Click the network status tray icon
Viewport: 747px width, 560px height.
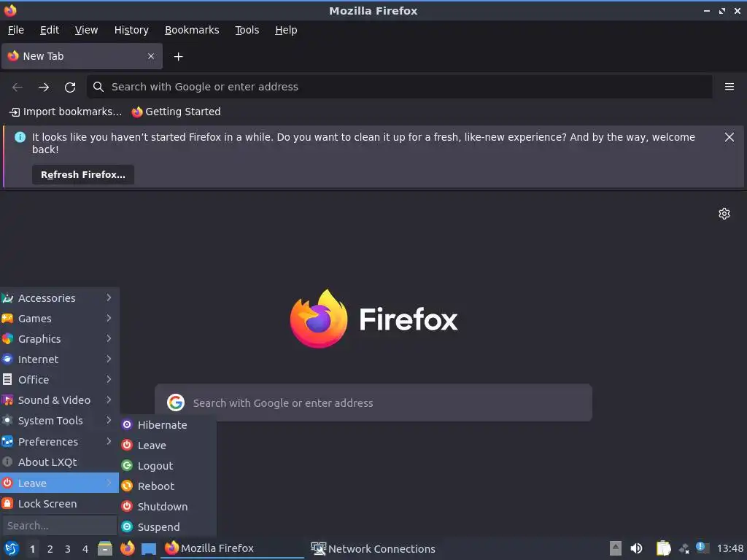[x=684, y=549]
